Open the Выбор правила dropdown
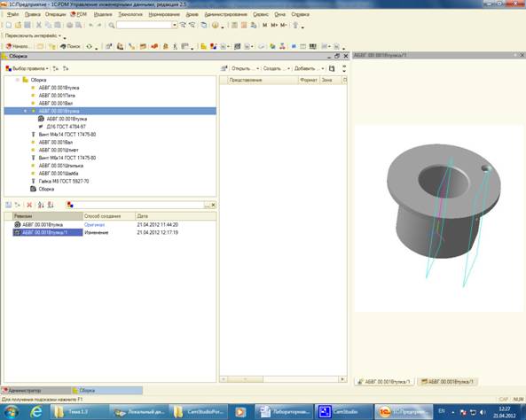The width and height of the screenshot is (526, 420). [27, 68]
